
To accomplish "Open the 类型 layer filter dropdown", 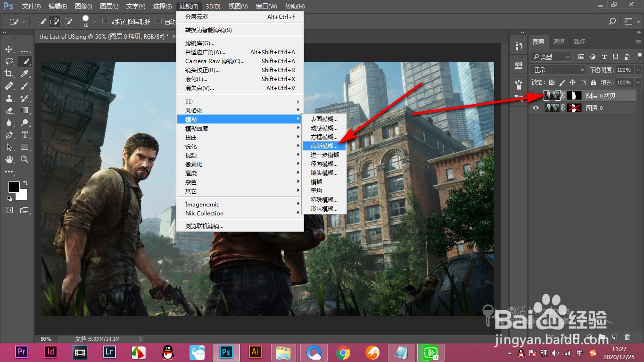I will (551, 57).
